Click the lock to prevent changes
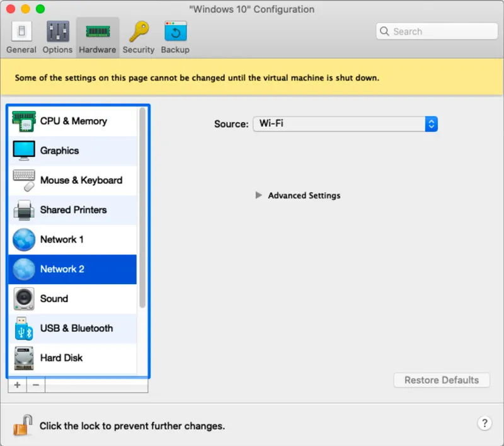This screenshot has height=446, width=504. [x=23, y=425]
